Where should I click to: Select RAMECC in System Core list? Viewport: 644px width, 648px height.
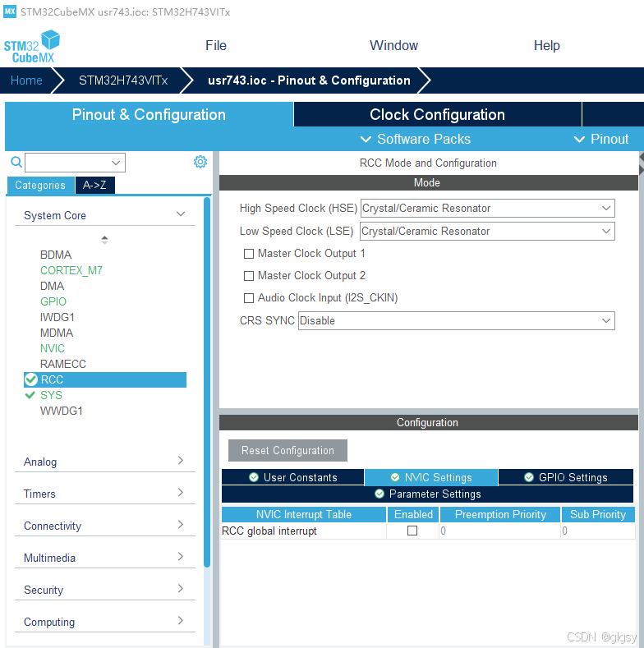tap(63, 364)
